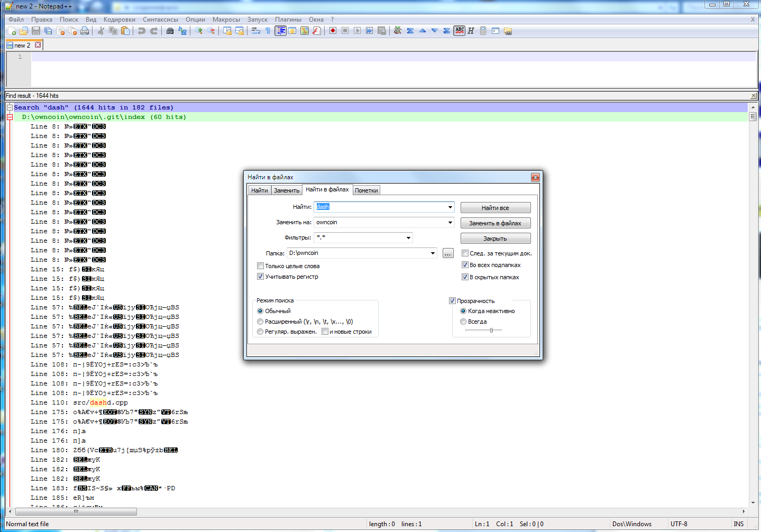Open the 'Макросы' menu
Viewport: 761px width, 532px height.
[226, 20]
